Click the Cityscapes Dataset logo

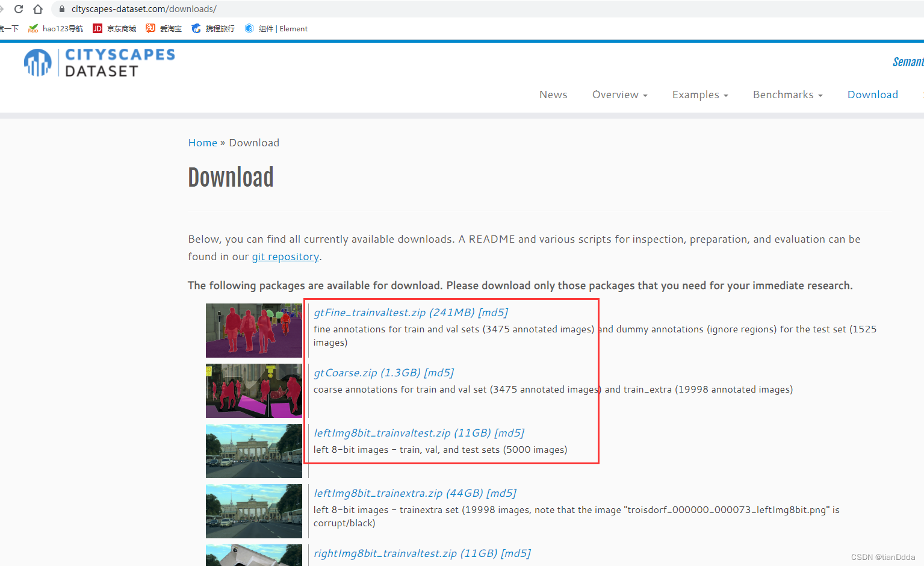pyautogui.click(x=98, y=62)
